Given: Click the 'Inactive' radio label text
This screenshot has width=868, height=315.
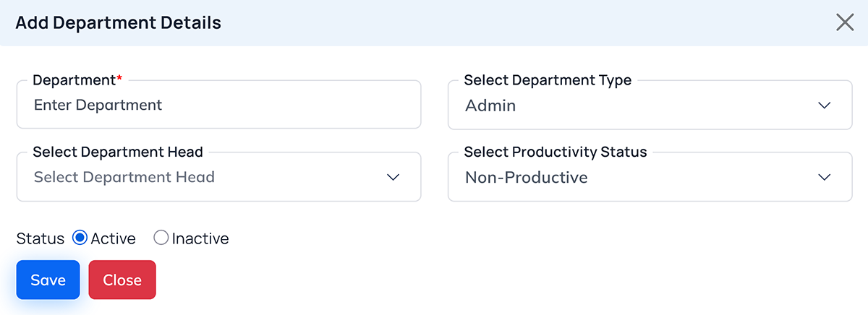Looking at the screenshot, I should pos(200,238).
